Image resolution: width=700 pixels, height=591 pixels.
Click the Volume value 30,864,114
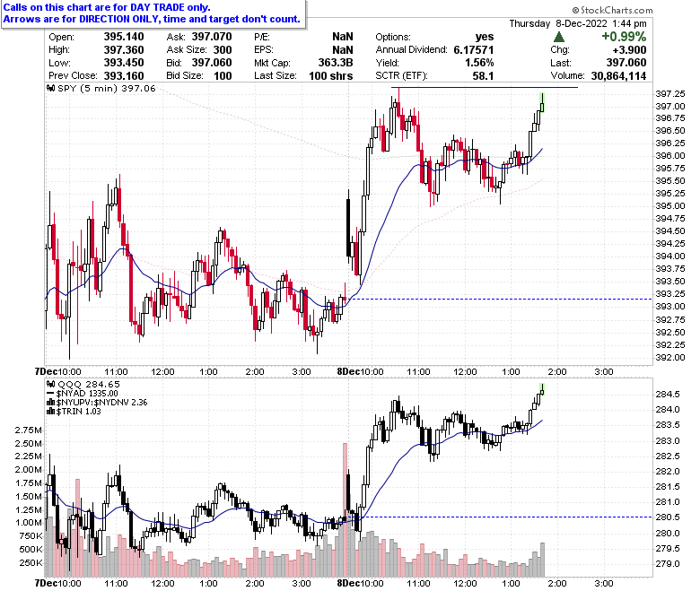click(x=618, y=75)
